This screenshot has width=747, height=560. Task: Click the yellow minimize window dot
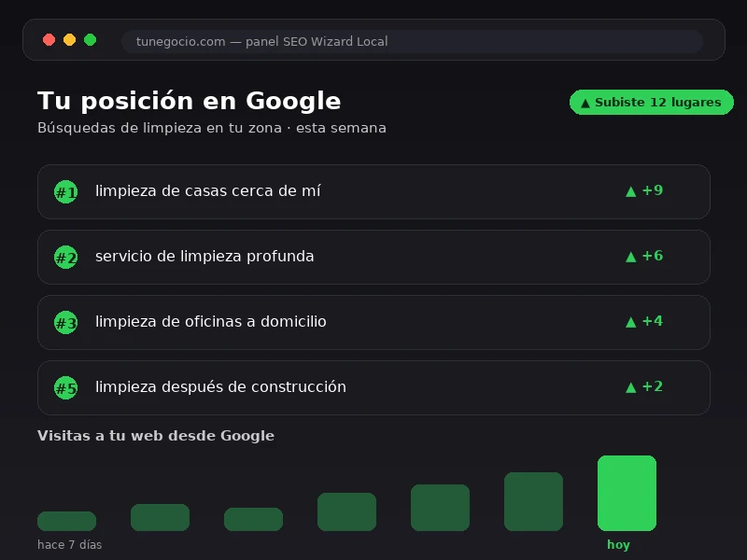(x=69, y=40)
